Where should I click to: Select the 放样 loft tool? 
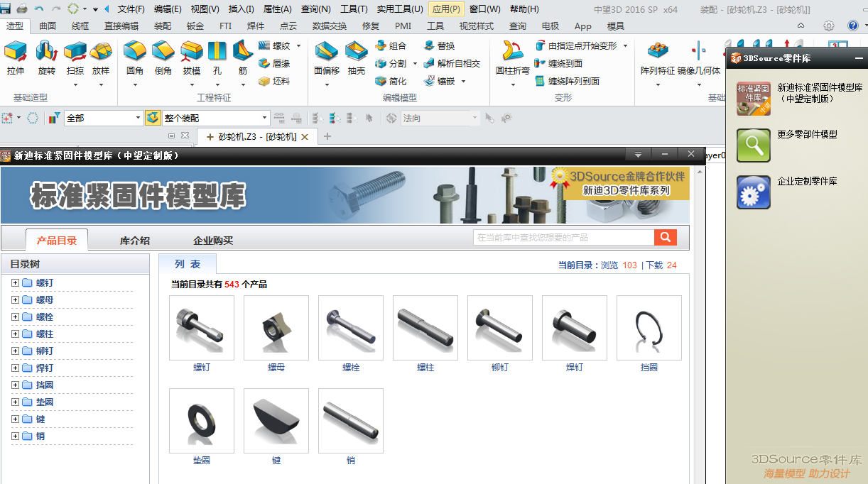coord(101,58)
